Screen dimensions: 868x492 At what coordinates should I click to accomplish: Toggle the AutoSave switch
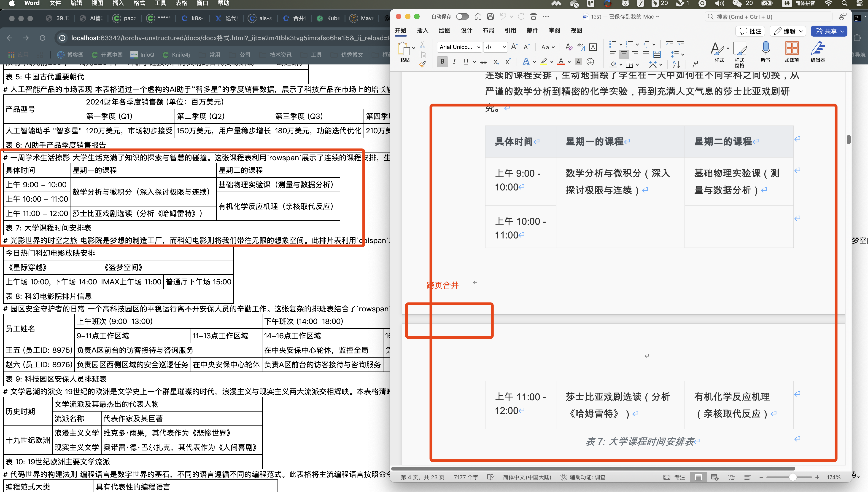pyautogui.click(x=462, y=16)
